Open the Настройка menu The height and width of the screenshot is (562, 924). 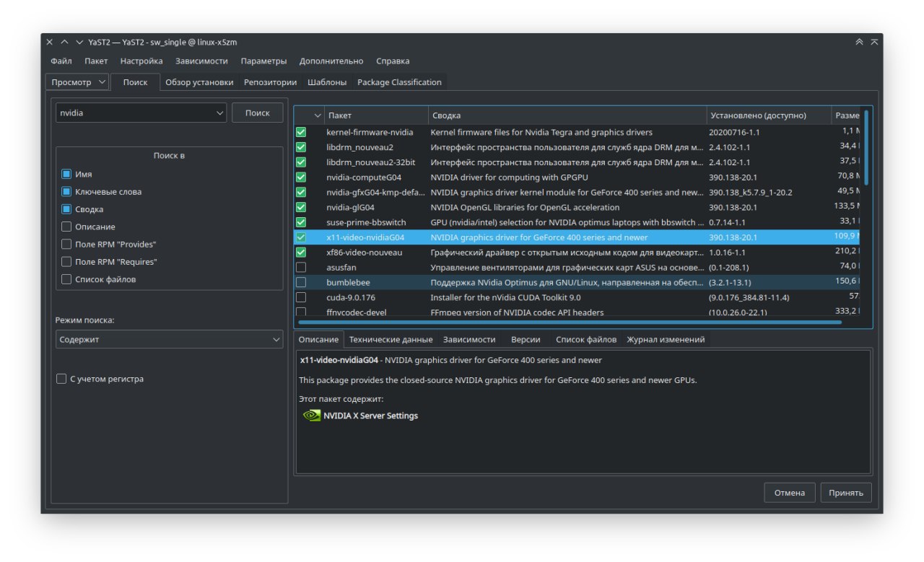[141, 61]
